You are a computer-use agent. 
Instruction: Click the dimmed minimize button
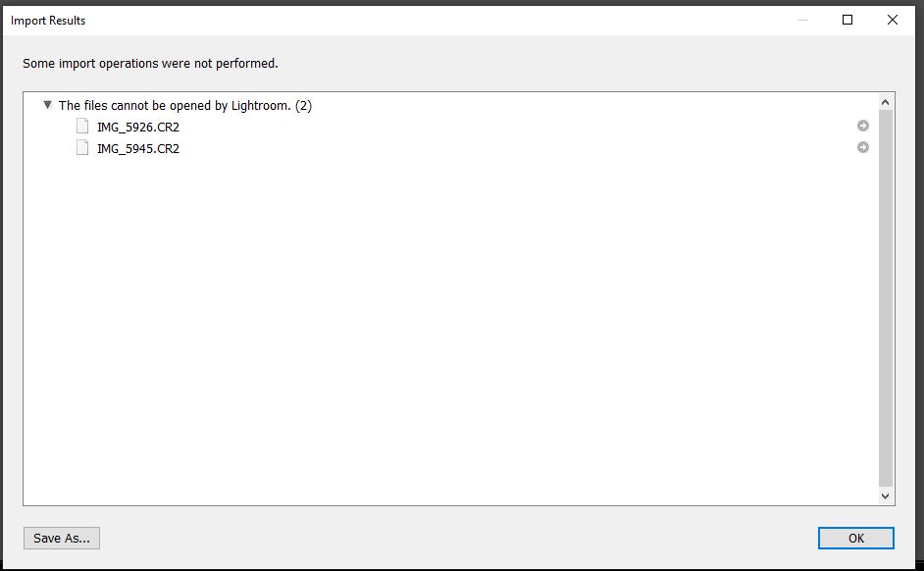pos(802,20)
